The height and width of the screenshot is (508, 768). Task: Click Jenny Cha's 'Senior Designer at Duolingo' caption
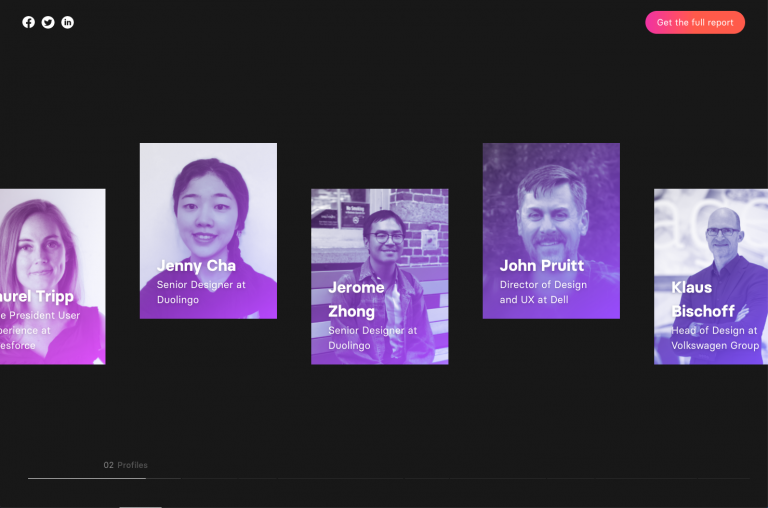201,292
